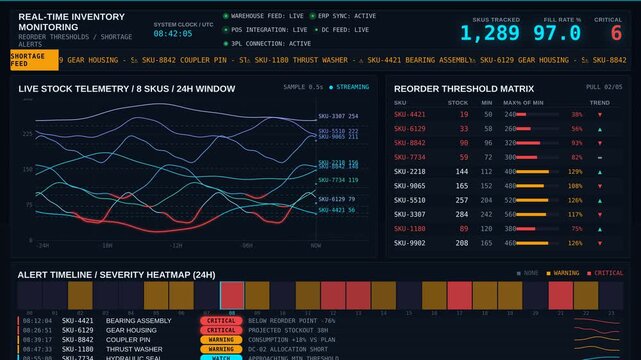The width and height of the screenshot is (641, 360).
Task: Click the SKU-2218 percent-of-min bar
Action: pyautogui.click(x=537, y=172)
